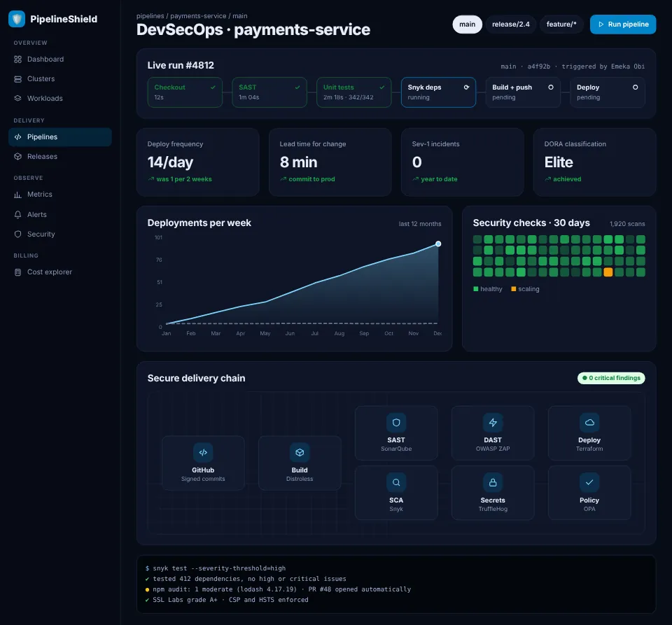This screenshot has width=672, height=625.
Task: Click the 'last 12 months' label
Action: (419, 224)
